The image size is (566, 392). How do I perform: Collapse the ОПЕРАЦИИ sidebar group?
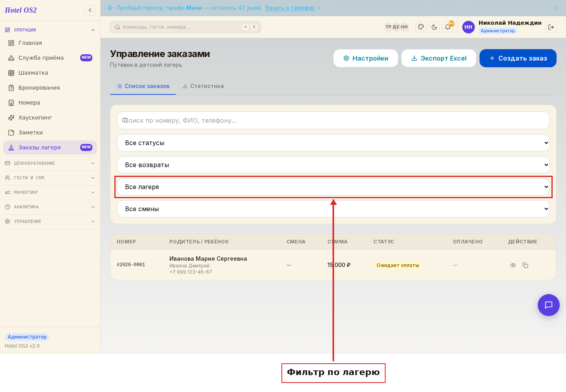pyautogui.click(x=50, y=30)
